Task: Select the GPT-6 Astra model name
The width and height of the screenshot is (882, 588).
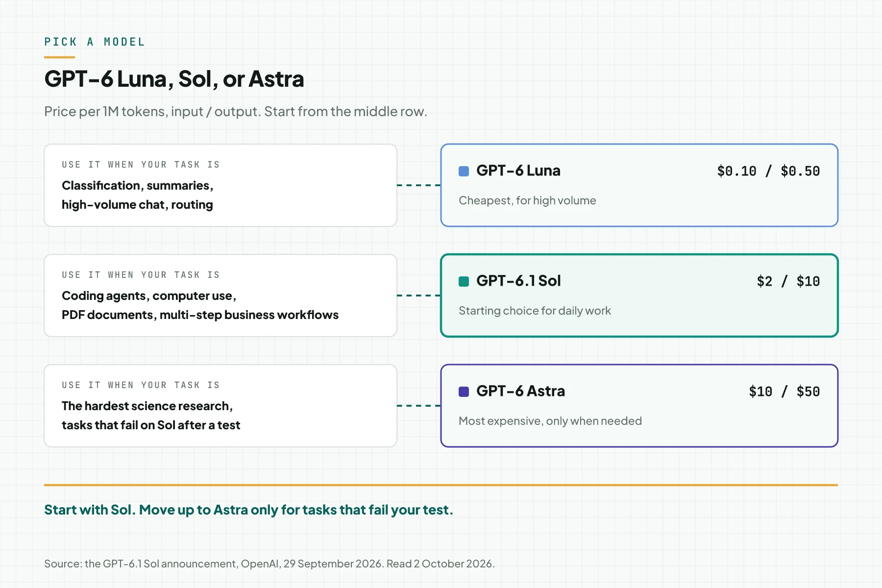Action: (x=520, y=391)
